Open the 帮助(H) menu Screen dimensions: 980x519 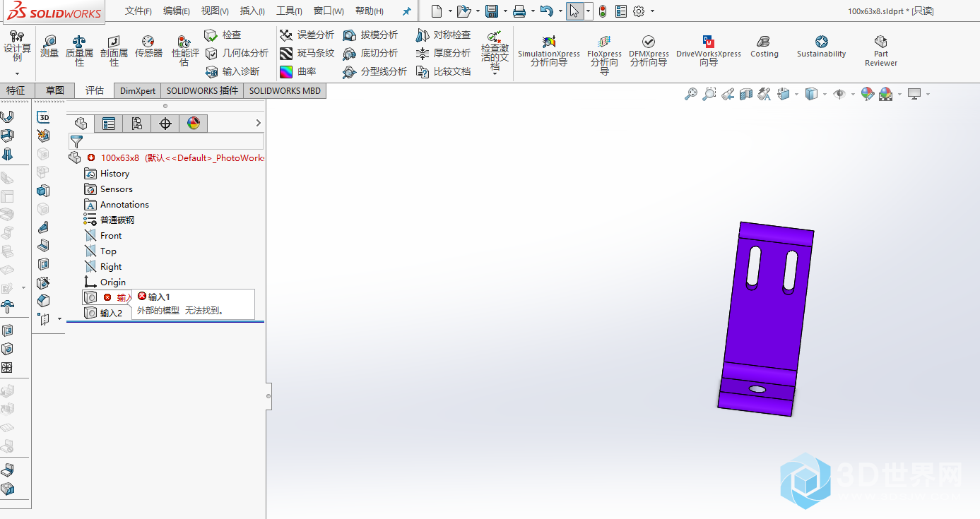point(370,11)
